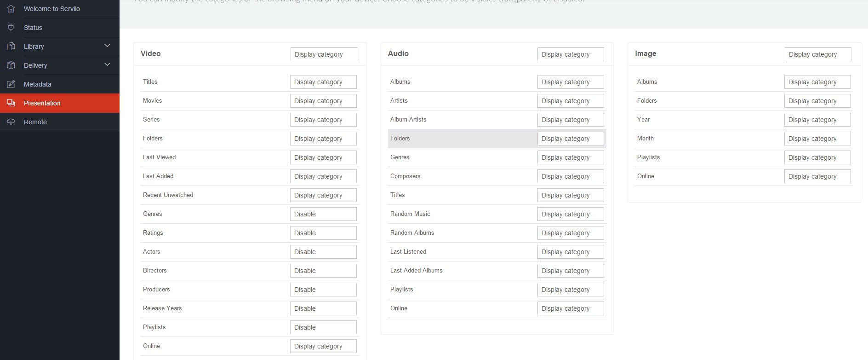The image size is (868, 360).
Task: Click the Remote cloud icon in sidebar
Action: (x=11, y=122)
